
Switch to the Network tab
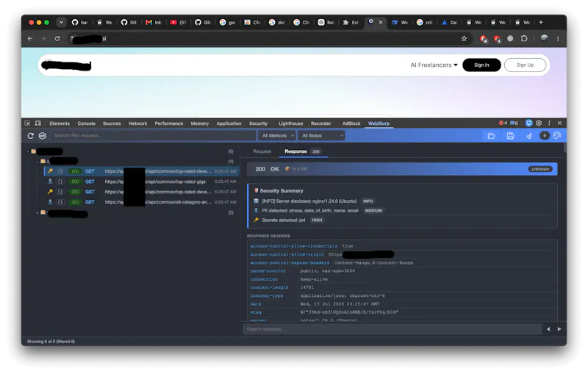[137, 123]
